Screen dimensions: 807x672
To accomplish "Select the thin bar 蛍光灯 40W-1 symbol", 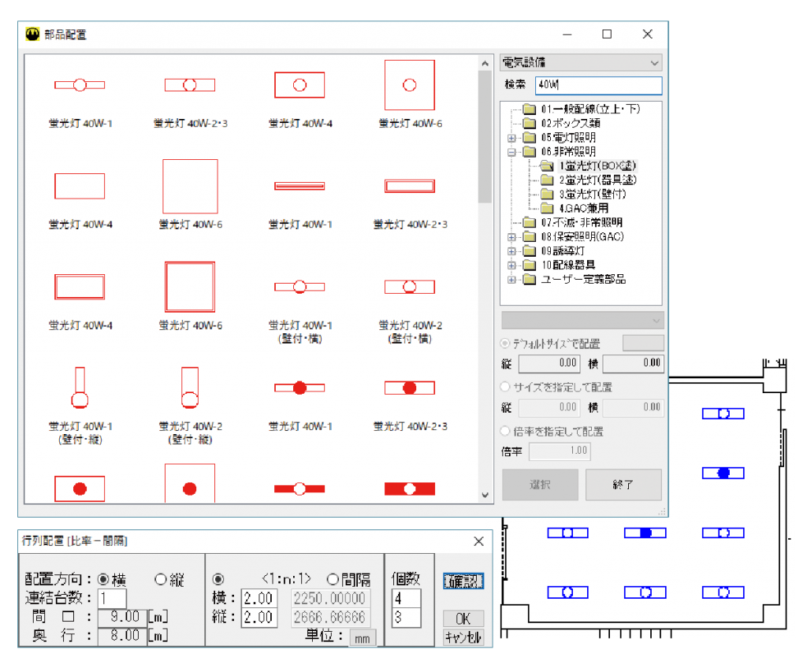I will tap(299, 185).
